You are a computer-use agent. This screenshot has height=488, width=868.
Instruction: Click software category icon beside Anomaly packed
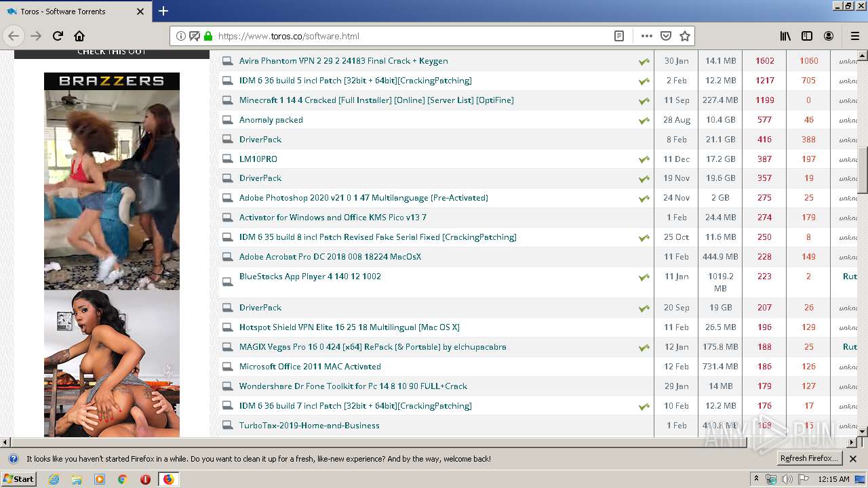click(x=227, y=120)
